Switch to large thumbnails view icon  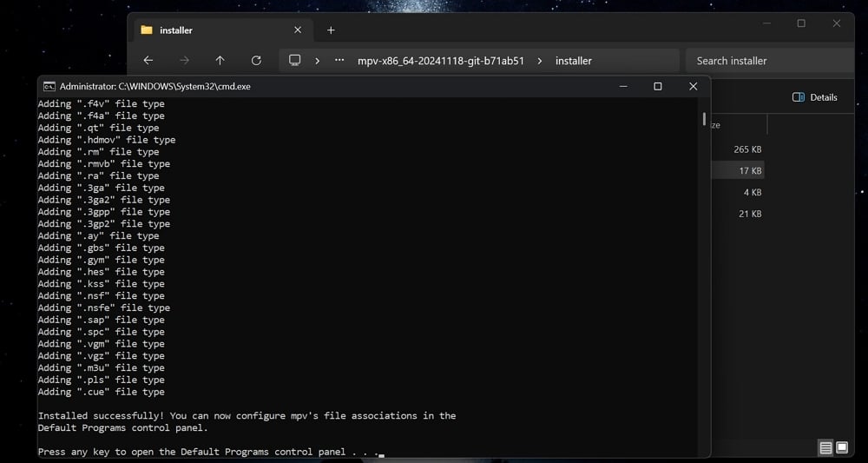click(x=842, y=447)
